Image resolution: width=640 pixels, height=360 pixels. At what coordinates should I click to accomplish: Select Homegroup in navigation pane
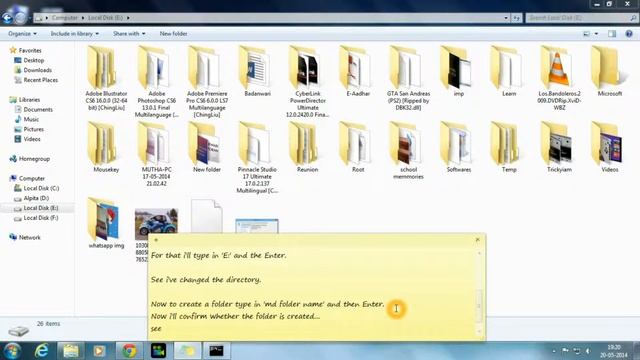pyautogui.click(x=34, y=159)
